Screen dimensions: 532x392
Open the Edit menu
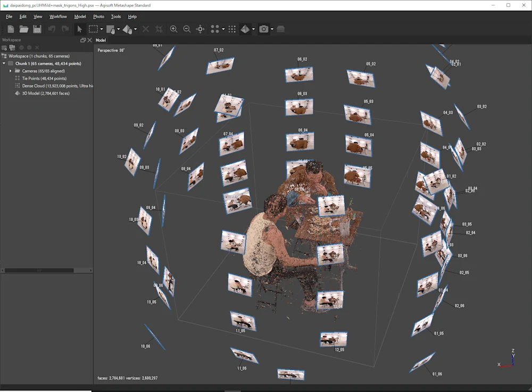[x=23, y=16]
